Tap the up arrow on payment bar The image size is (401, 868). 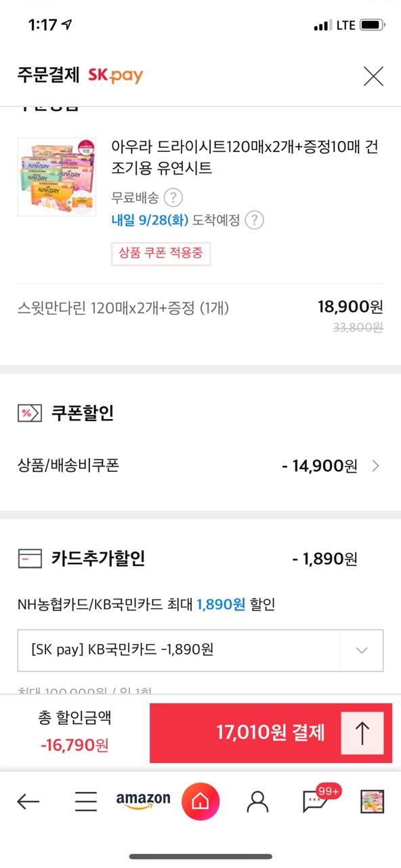(x=362, y=733)
